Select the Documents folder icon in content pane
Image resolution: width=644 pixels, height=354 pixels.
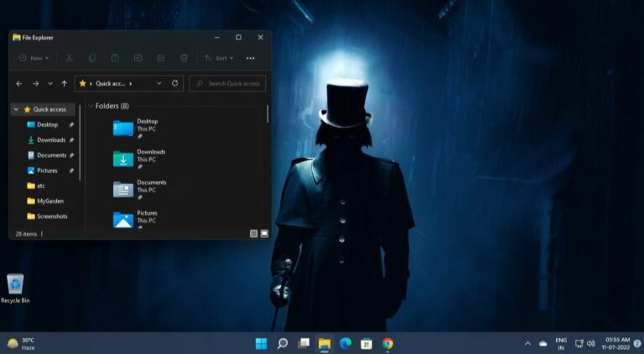click(123, 190)
